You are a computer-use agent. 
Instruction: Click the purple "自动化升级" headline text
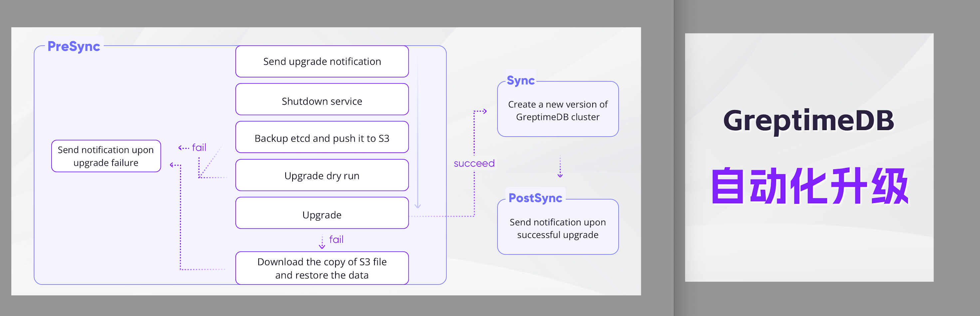point(810,186)
